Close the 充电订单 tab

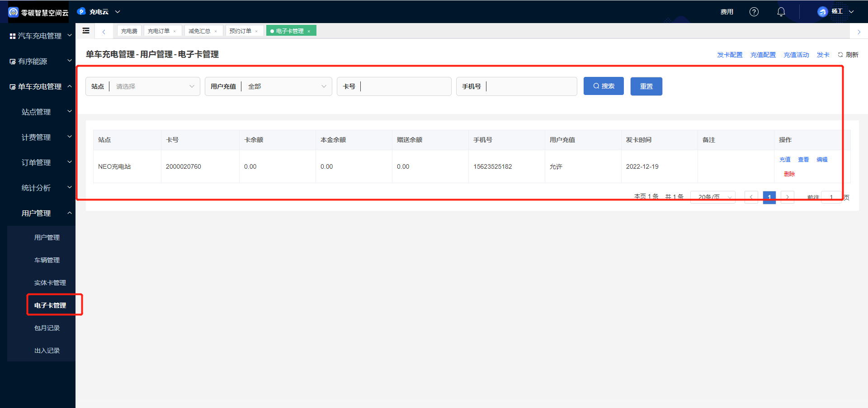coord(175,31)
